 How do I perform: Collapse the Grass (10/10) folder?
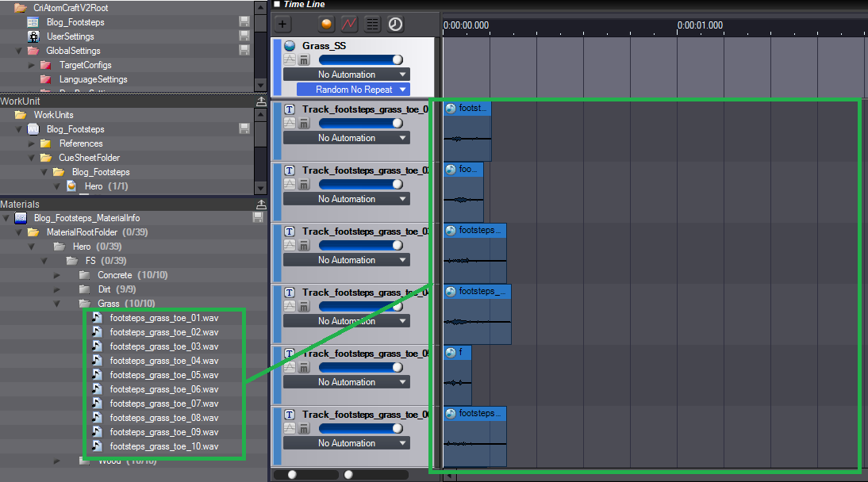tap(57, 304)
